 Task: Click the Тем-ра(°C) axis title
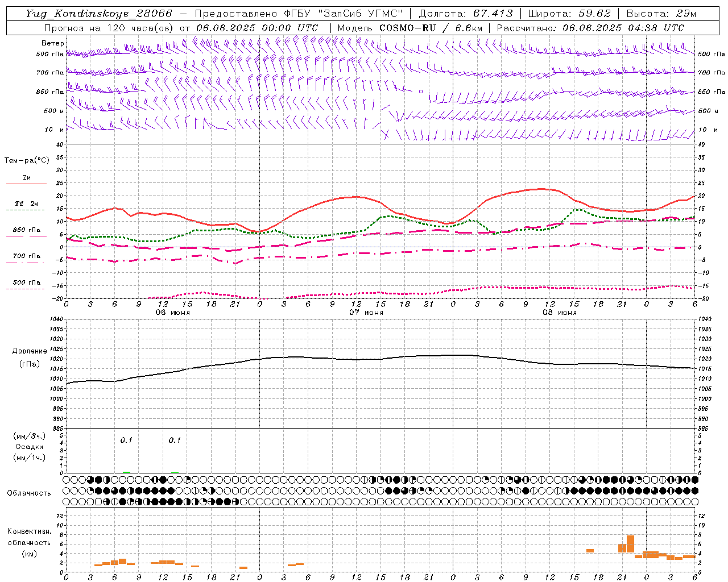point(27,161)
